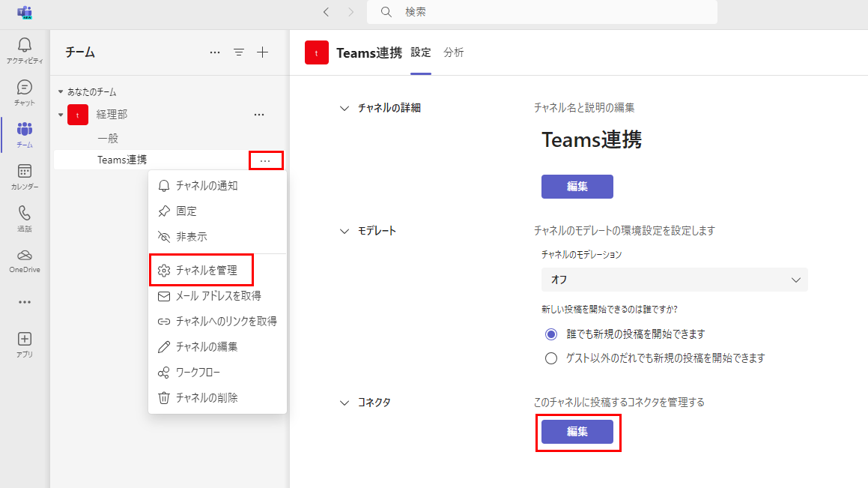Open チャネルのモデレーション dropdown
Screen dimensions: 868x488
(674, 280)
